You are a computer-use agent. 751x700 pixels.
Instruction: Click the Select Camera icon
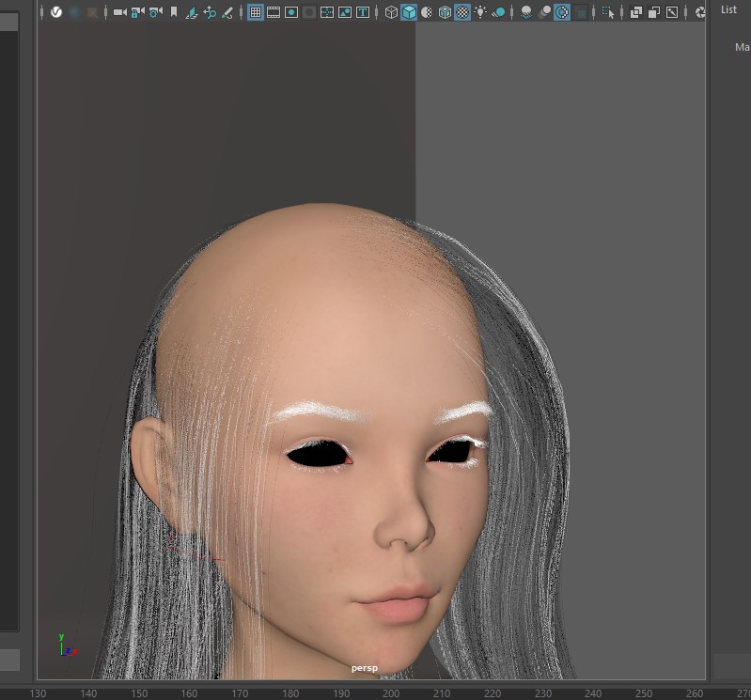[119, 12]
